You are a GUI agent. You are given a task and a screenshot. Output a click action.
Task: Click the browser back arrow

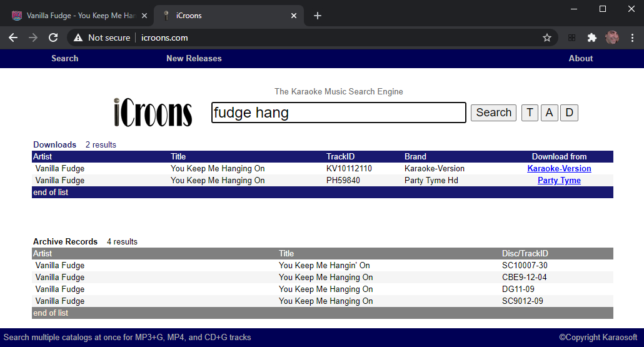tap(13, 38)
